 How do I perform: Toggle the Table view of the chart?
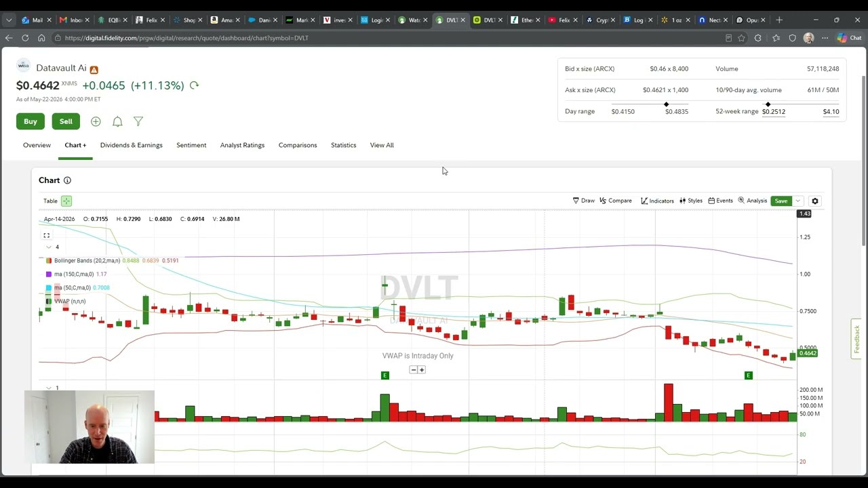(51, 201)
